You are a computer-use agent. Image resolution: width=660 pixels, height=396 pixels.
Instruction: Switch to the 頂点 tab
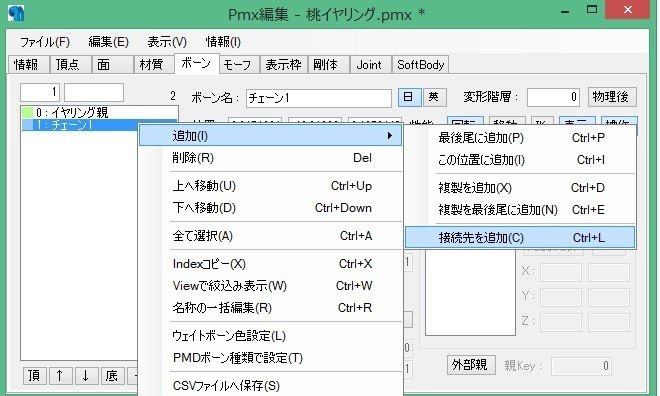coord(70,64)
